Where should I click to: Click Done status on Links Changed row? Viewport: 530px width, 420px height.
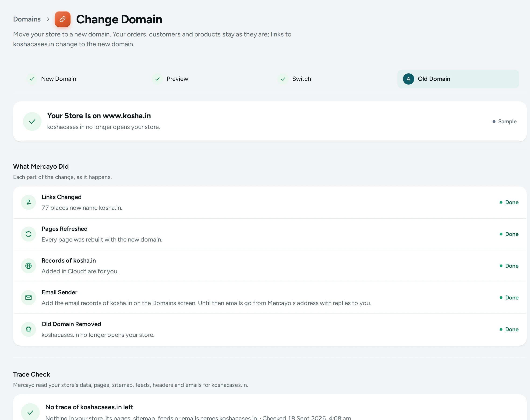[509, 202]
